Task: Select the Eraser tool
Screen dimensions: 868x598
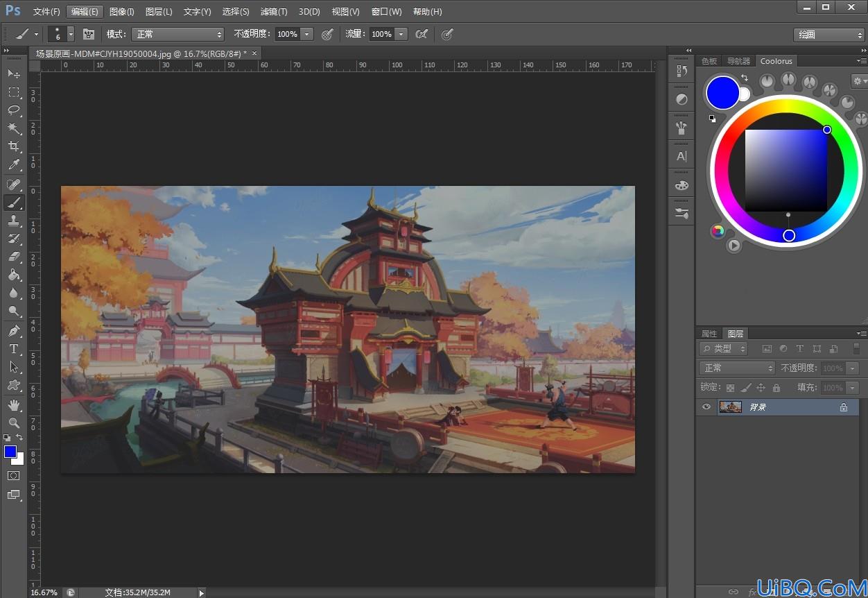Action: 14,257
